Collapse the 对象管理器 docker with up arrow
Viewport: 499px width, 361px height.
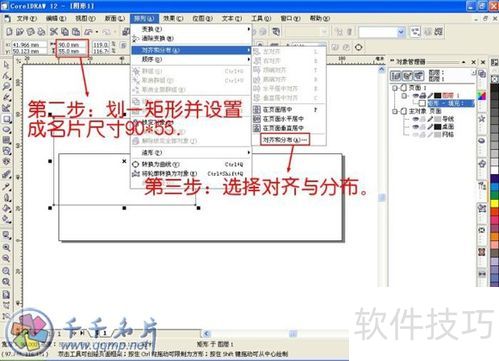[x=463, y=62]
